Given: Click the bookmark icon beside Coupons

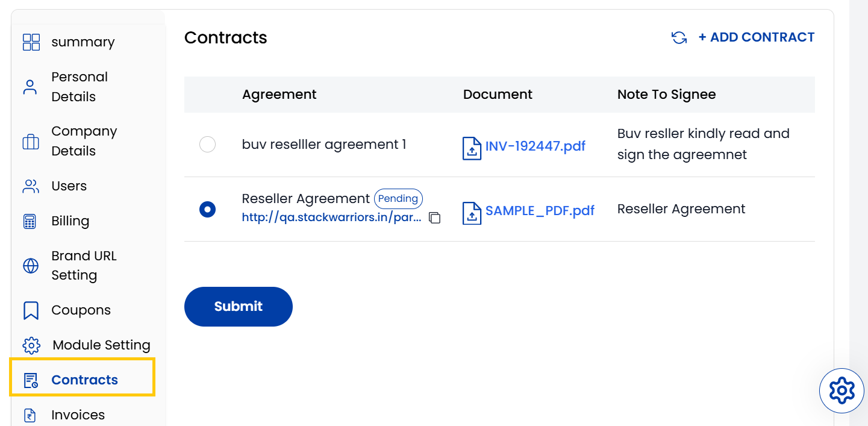Looking at the screenshot, I should pos(31,310).
